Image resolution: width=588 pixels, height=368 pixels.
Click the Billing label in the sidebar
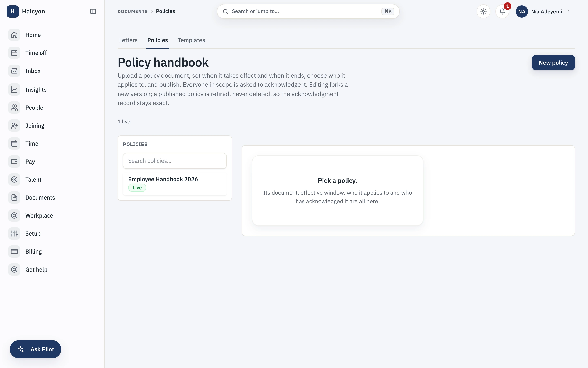click(33, 252)
